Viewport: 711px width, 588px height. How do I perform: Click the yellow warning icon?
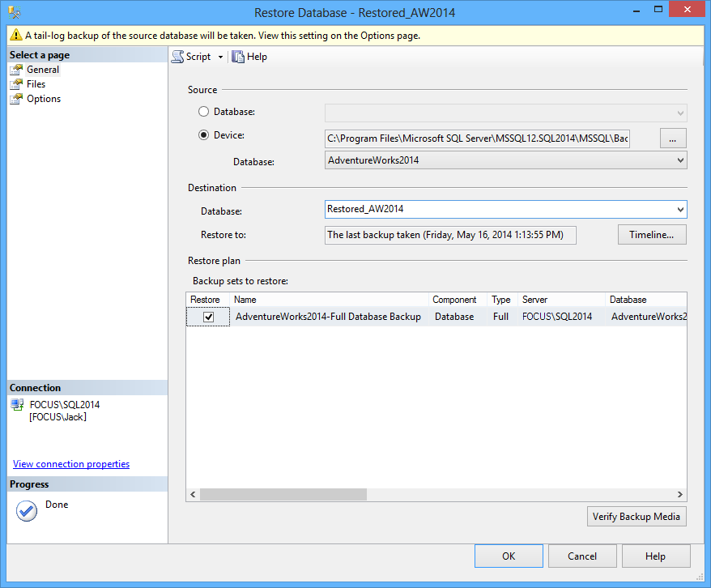16,35
